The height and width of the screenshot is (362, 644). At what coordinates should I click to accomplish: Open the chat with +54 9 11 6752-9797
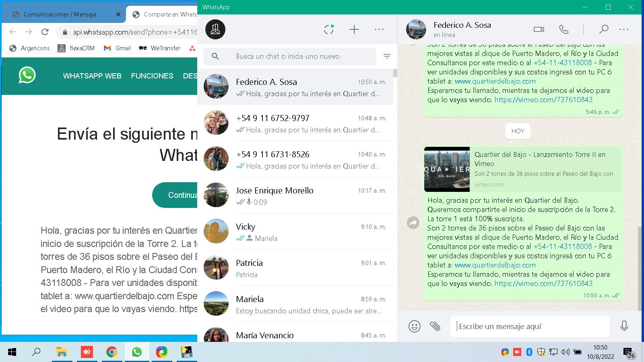(x=295, y=123)
